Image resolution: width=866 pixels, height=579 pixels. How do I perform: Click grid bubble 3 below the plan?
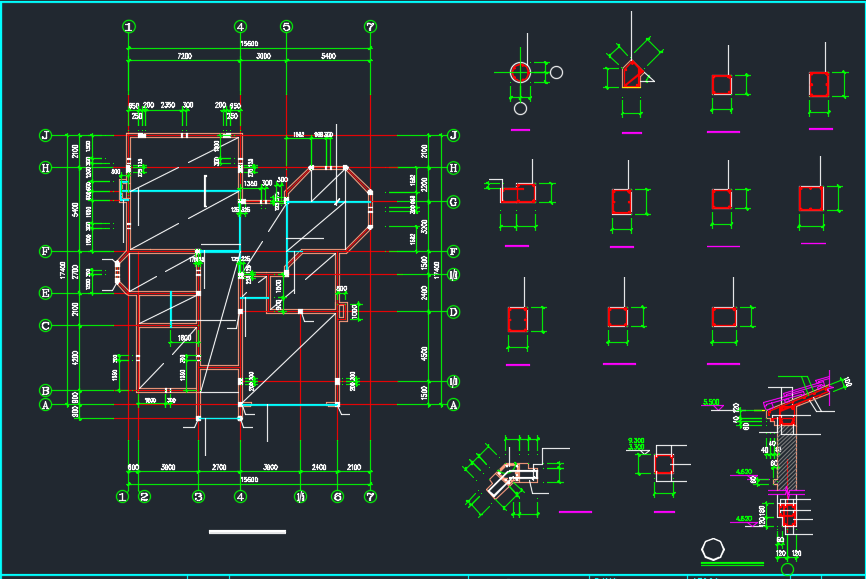198,497
